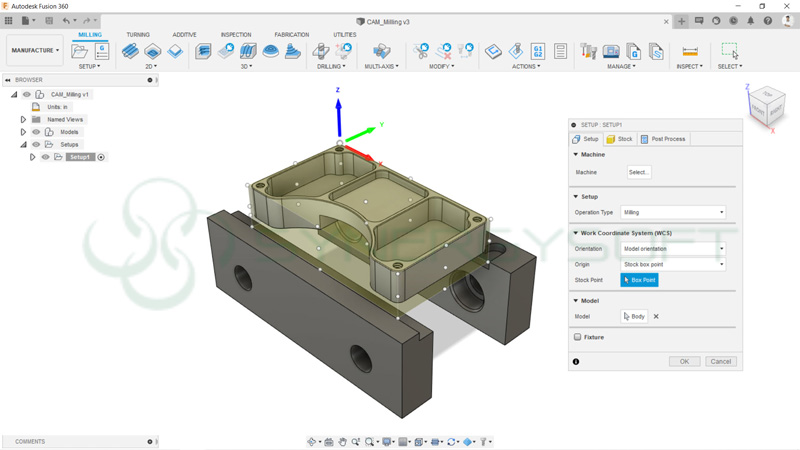Open the Manufacture workspace dropdown
800x450 pixels.
[x=35, y=50]
